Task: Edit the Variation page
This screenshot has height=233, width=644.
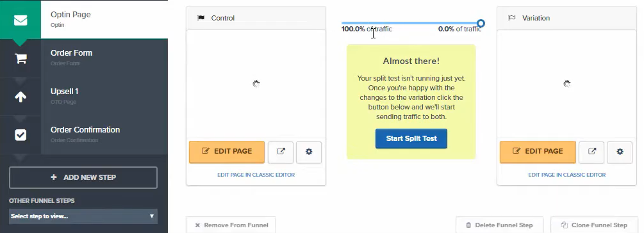Action: coord(538,152)
